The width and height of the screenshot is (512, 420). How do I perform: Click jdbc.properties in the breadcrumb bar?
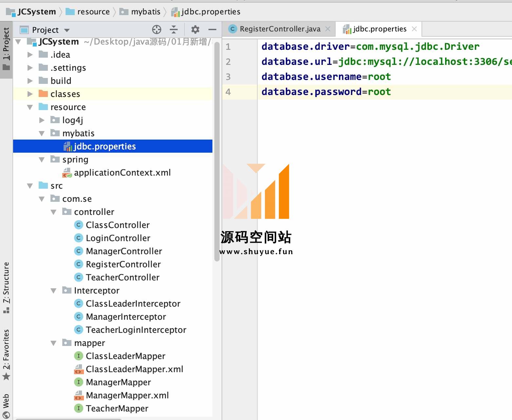206,12
